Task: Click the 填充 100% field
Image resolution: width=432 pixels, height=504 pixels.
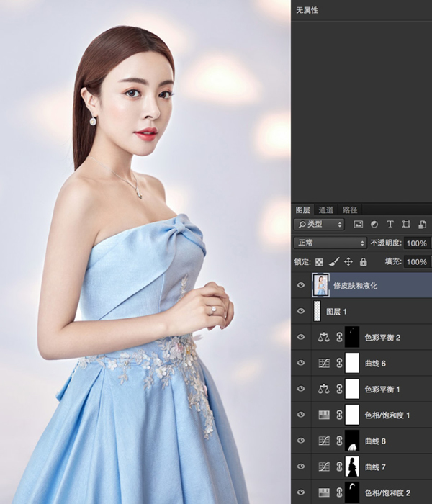Action: (417, 262)
